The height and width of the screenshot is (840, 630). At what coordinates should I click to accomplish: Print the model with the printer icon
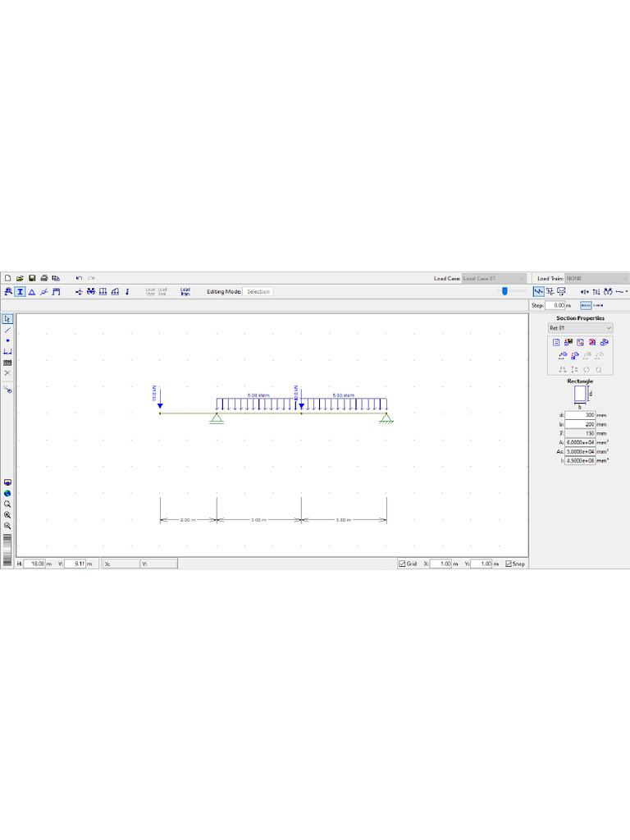pyautogui.click(x=44, y=278)
